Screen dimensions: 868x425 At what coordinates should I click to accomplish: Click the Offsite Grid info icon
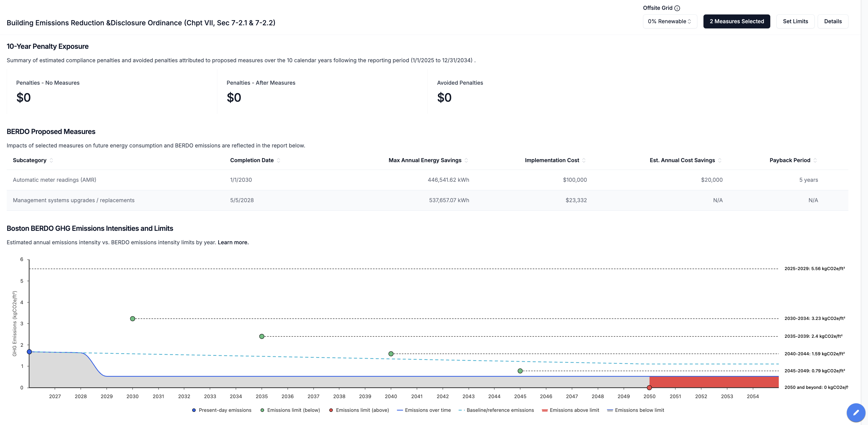[677, 8]
